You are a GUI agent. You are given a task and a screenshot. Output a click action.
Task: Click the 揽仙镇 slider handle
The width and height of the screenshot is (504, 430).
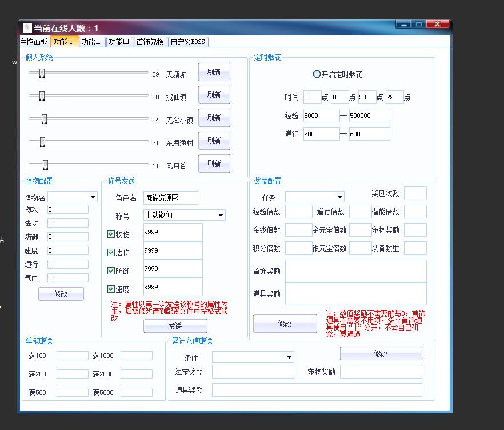[x=42, y=96]
